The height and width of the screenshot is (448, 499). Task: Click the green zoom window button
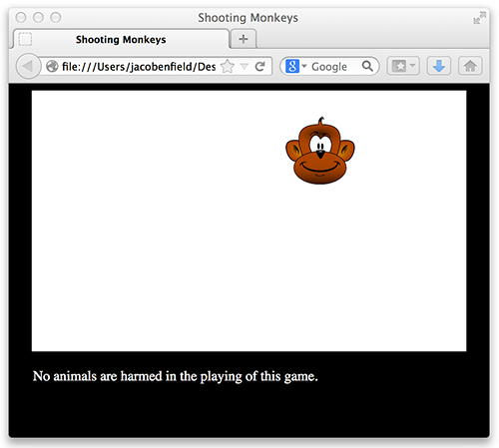pyautogui.click(x=56, y=17)
